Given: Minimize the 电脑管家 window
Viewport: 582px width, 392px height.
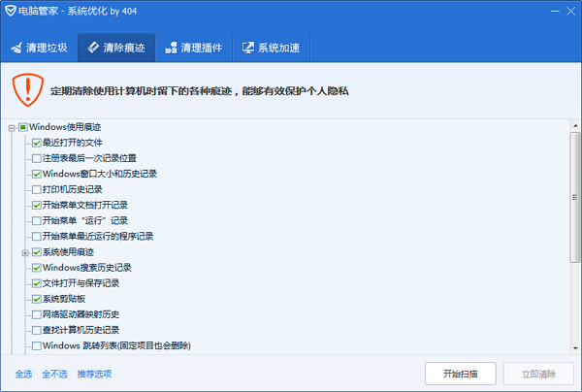Looking at the screenshot, I should (x=555, y=11).
